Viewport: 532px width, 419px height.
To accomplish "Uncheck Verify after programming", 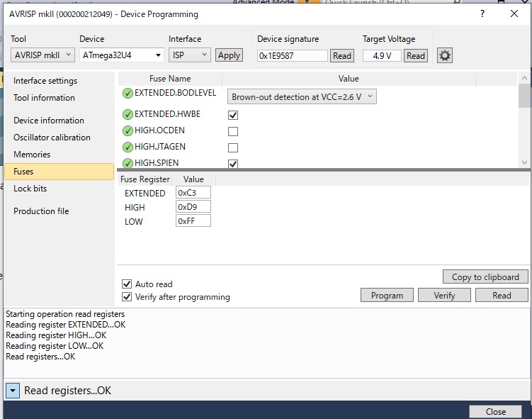I will [127, 297].
